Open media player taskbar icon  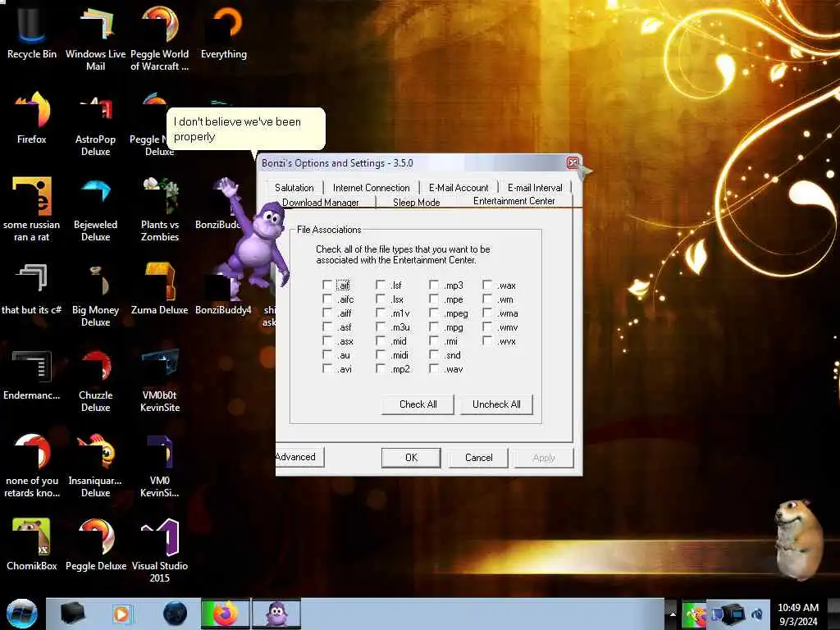click(x=121, y=614)
